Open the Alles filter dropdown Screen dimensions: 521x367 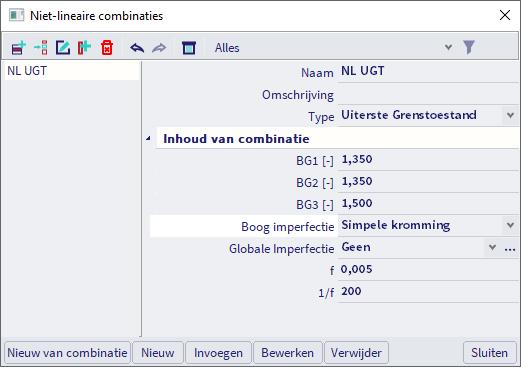tap(448, 47)
